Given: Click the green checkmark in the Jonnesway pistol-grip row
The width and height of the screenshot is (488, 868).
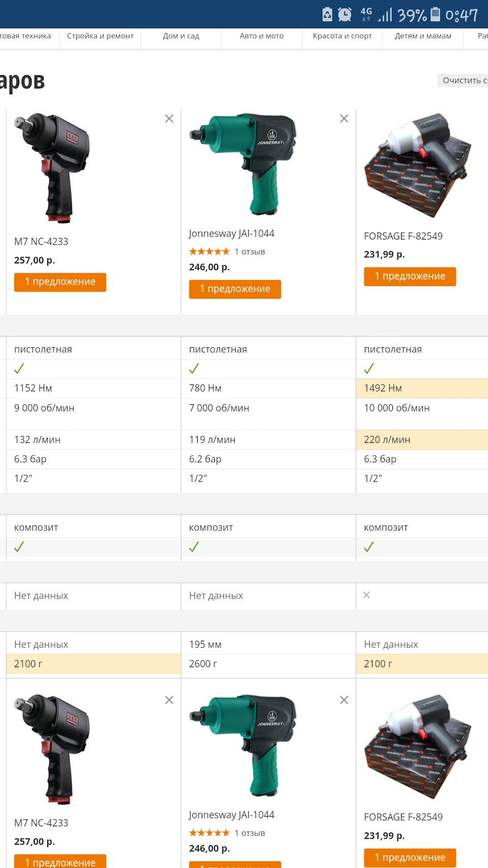Looking at the screenshot, I should point(194,369).
